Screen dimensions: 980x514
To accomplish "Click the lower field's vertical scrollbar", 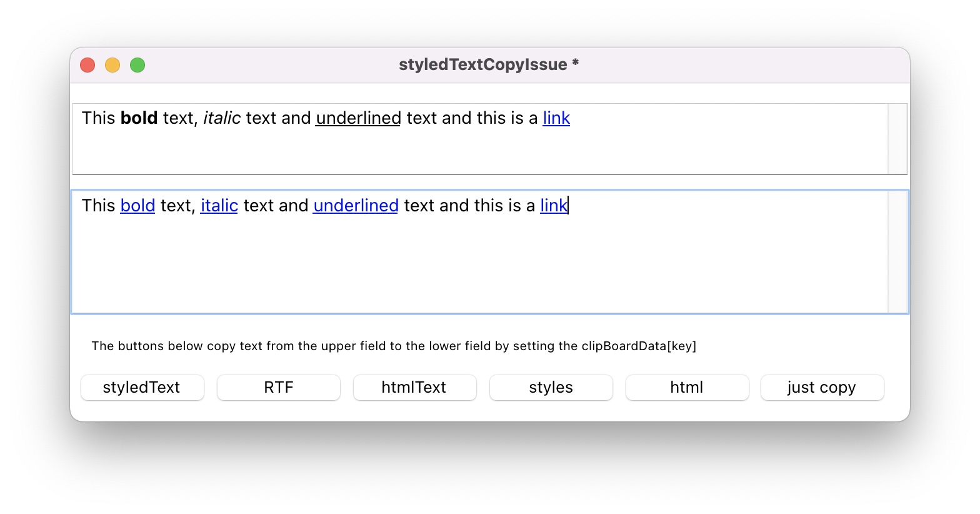I will point(897,251).
